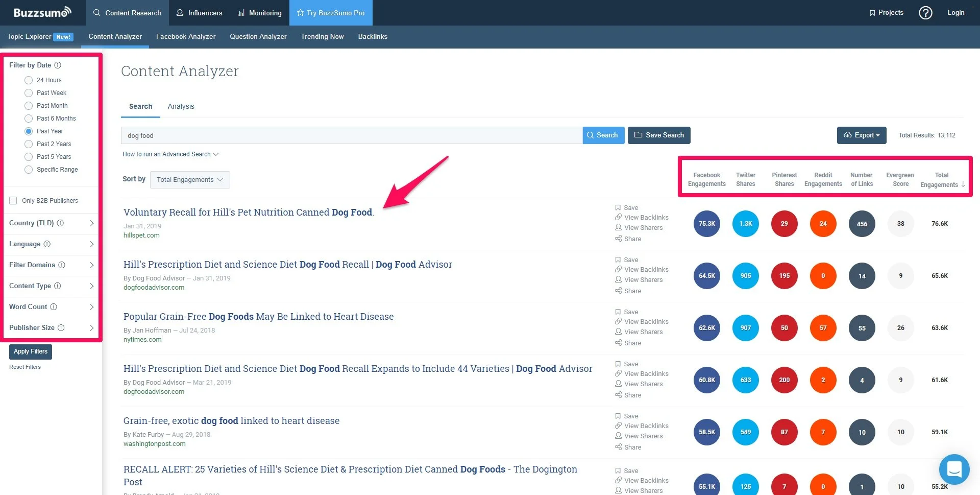The image size is (980, 495).
Task: Click Reddit circle showing 57
Action: click(x=823, y=328)
